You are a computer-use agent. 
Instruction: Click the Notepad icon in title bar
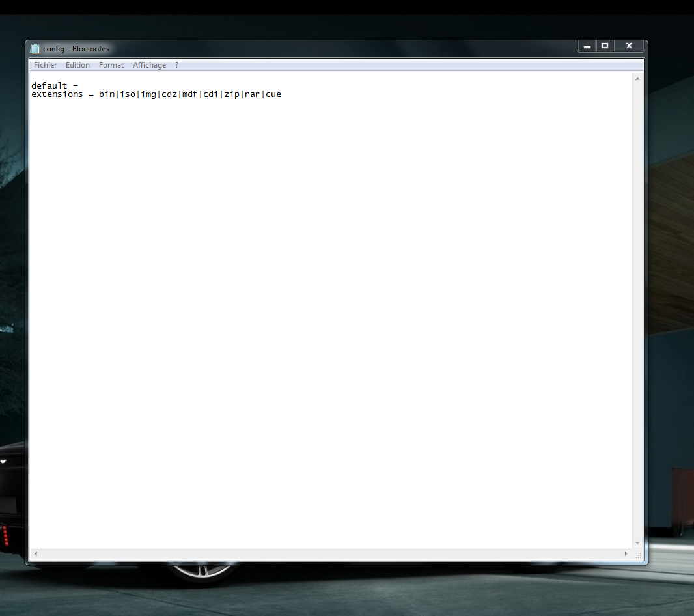coord(35,49)
